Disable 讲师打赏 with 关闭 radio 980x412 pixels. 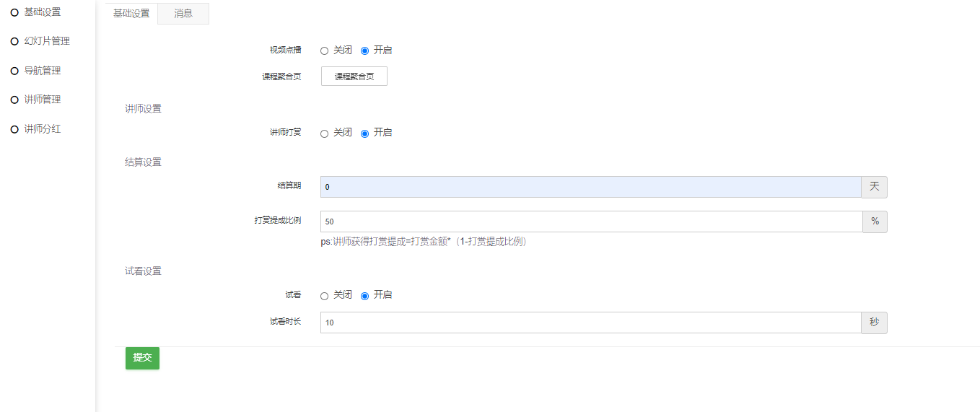[325, 133]
